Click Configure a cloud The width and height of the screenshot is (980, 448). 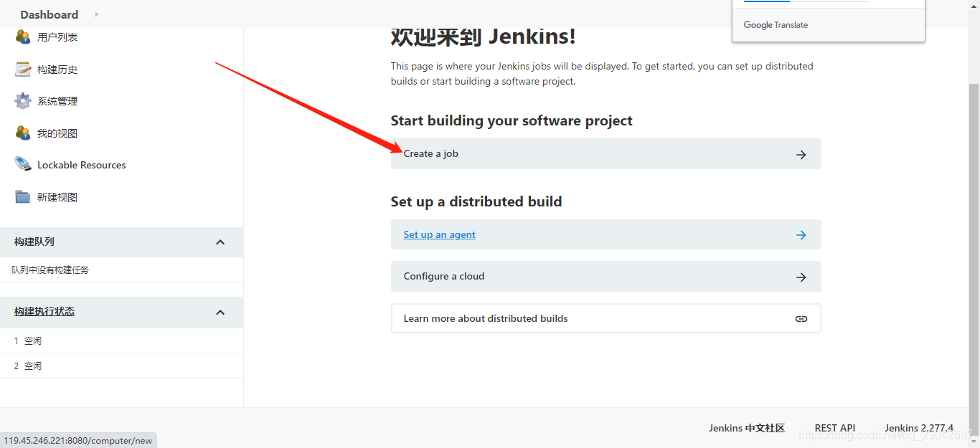pyautogui.click(x=606, y=277)
